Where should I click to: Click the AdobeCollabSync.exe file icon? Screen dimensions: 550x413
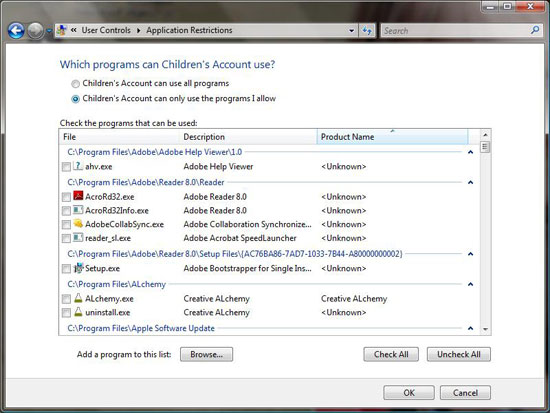pyautogui.click(x=78, y=224)
